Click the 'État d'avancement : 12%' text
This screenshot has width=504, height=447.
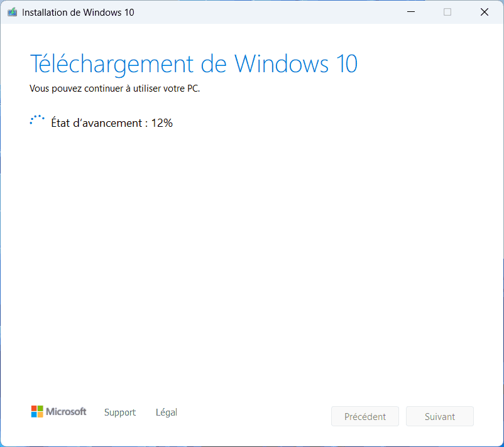(112, 123)
